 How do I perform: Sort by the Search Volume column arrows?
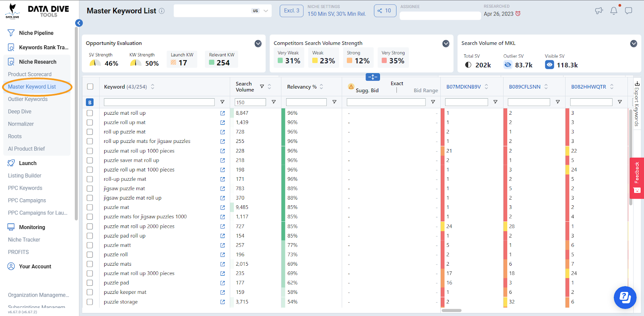pos(269,87)
